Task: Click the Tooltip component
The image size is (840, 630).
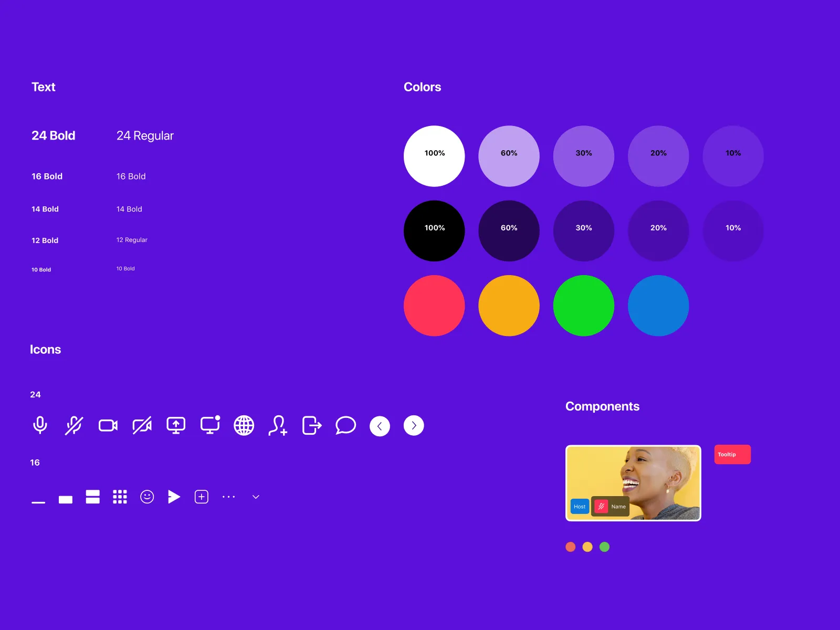Action: pos(732,454)
